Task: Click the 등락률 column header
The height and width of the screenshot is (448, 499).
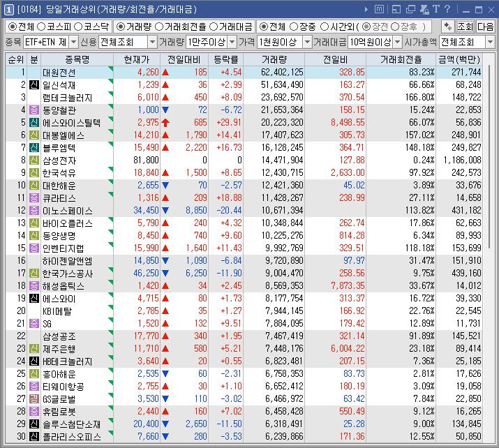Action: pos(225,59)
